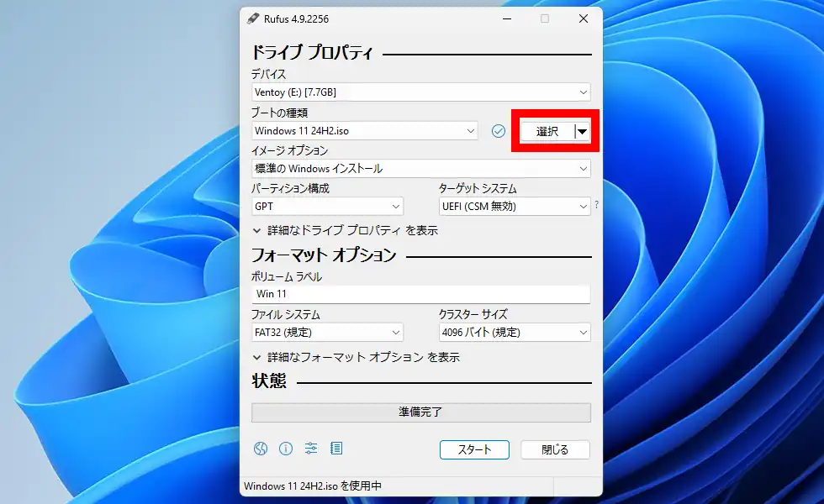The image size is (824, 504).
Task: Click the 選択 button
Action: (547, 131)
